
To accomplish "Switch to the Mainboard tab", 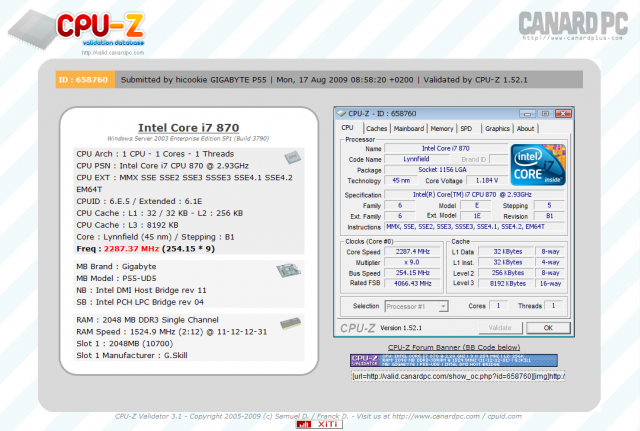I will (409, 129).
